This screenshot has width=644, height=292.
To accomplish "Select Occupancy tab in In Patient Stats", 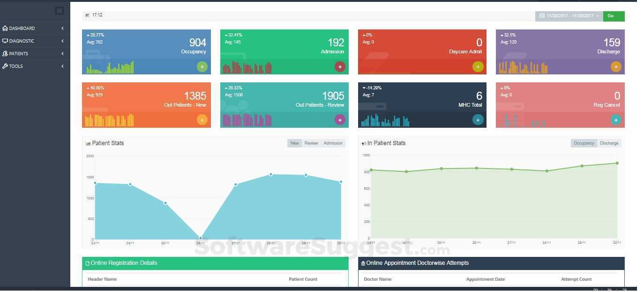I will click(584, 143).
